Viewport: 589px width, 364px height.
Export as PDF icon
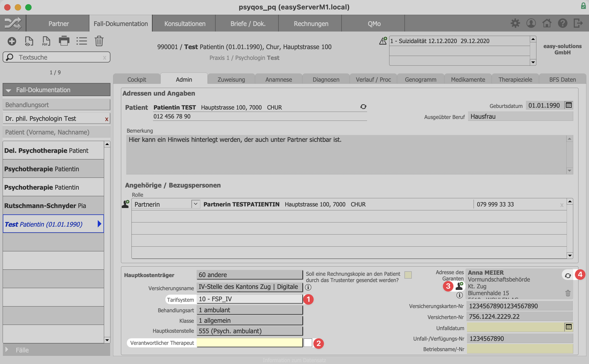[46, 41]
